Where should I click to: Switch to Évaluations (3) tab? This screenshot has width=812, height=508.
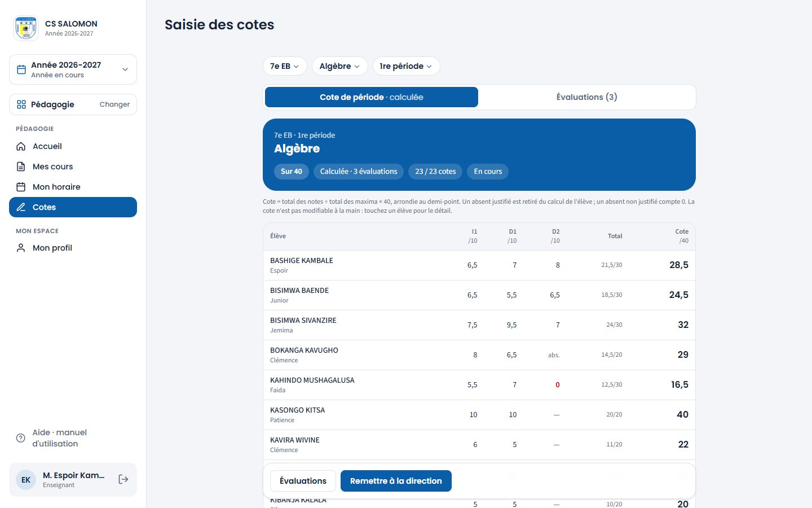click(x=587, y=97)
